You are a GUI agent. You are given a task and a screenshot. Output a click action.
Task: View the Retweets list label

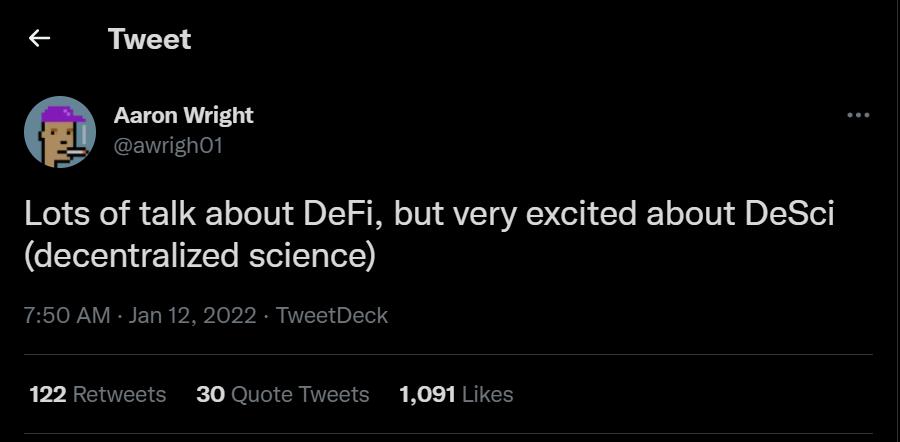click(x=120, y=394)
